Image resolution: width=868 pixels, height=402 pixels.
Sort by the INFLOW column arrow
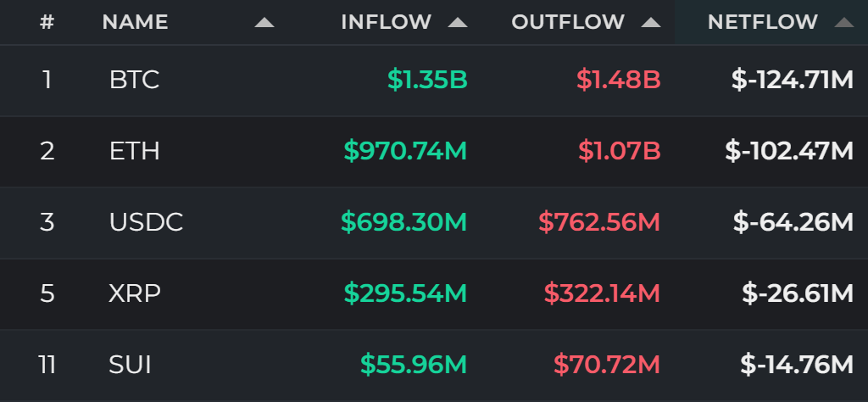click(457, 22)
